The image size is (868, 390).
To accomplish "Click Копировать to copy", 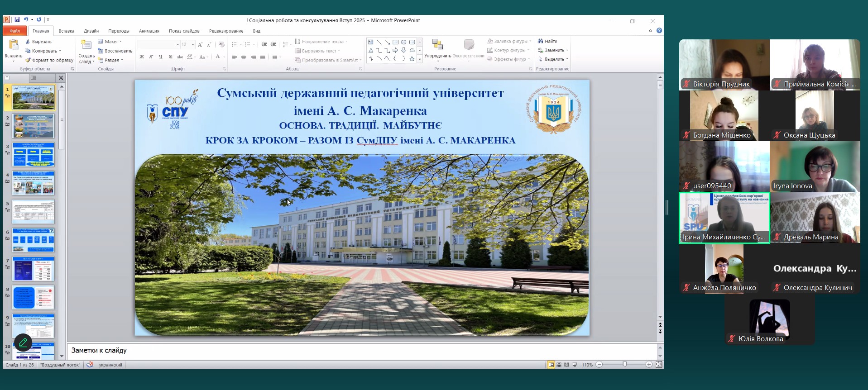I will click(x=43, y=51).
